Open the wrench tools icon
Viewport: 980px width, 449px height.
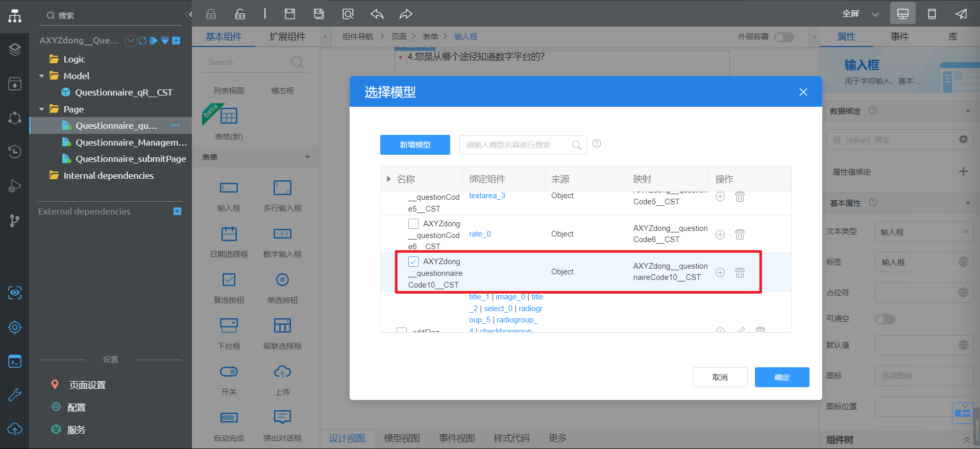(15, 395)
